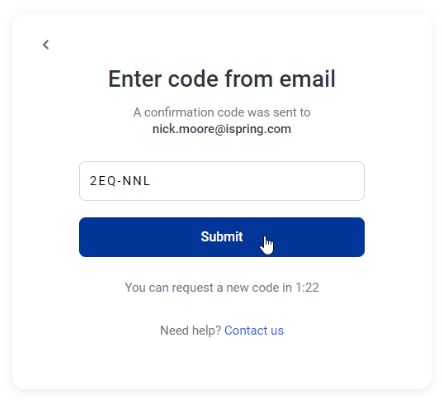Image resolution: width=442 pixels, height=408 pixels.
Task: Select the 'Enter code from email' heading
Action: 222,79
